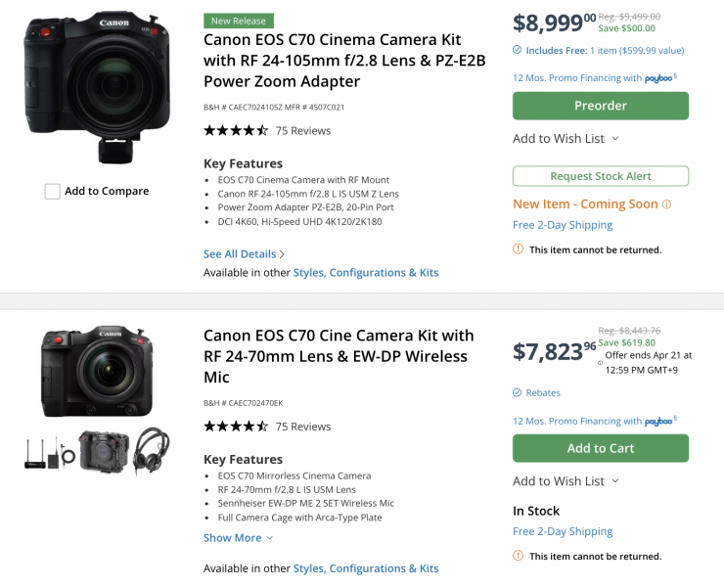
Task: Click the cannot-be-returned warning icon, second listing
Action: (x=518, y=556)
